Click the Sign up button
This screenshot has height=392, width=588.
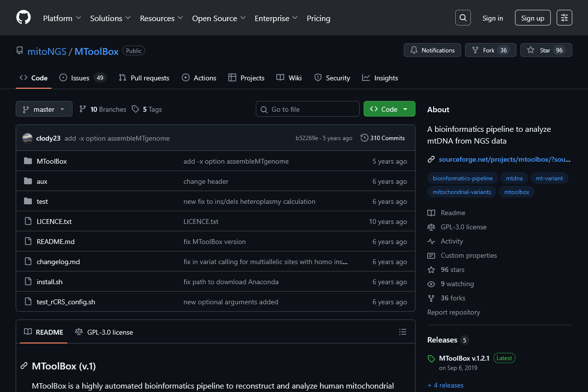533,18
